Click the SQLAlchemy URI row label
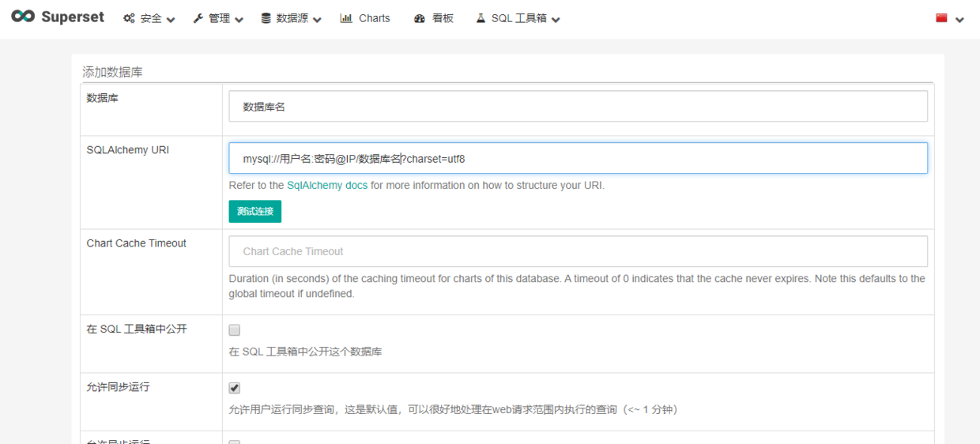 (128, 150)
